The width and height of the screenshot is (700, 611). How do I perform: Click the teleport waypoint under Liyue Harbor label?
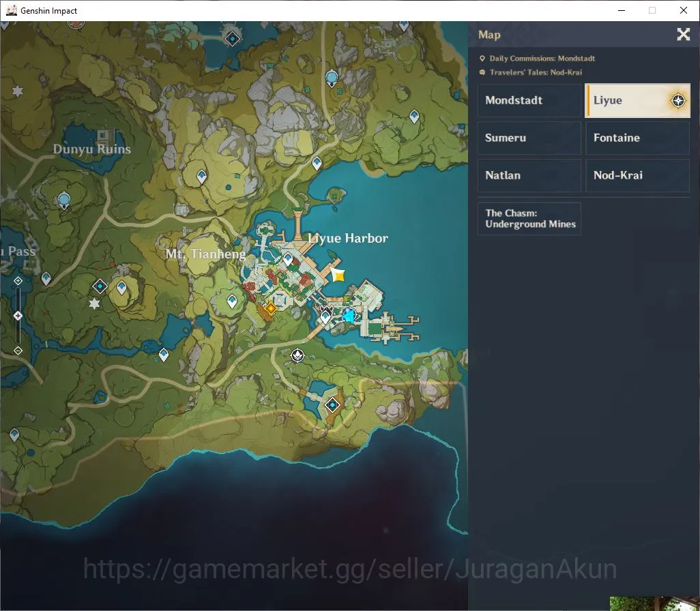[x=288, y=259]
